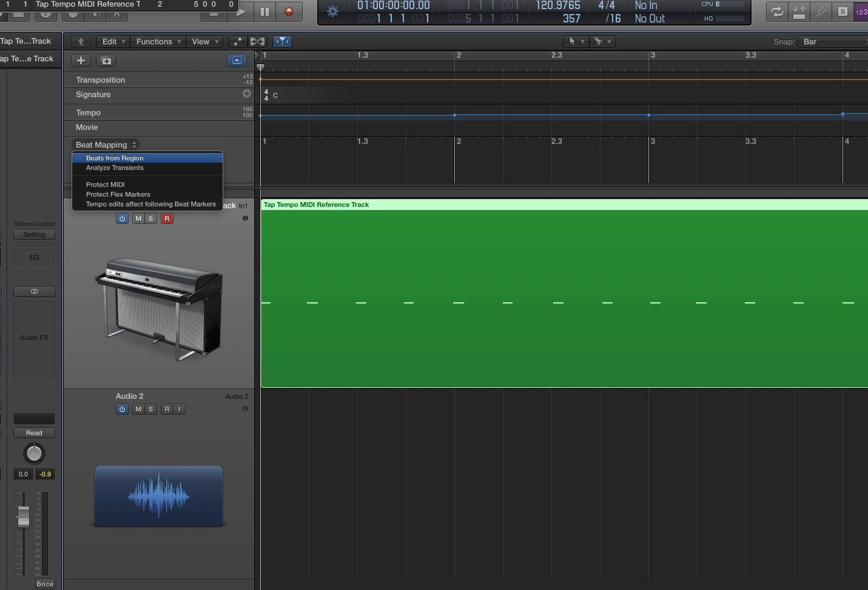Click the Read automation mode button
This screenshot has height=590, width=868.
(x=34, y=432)
